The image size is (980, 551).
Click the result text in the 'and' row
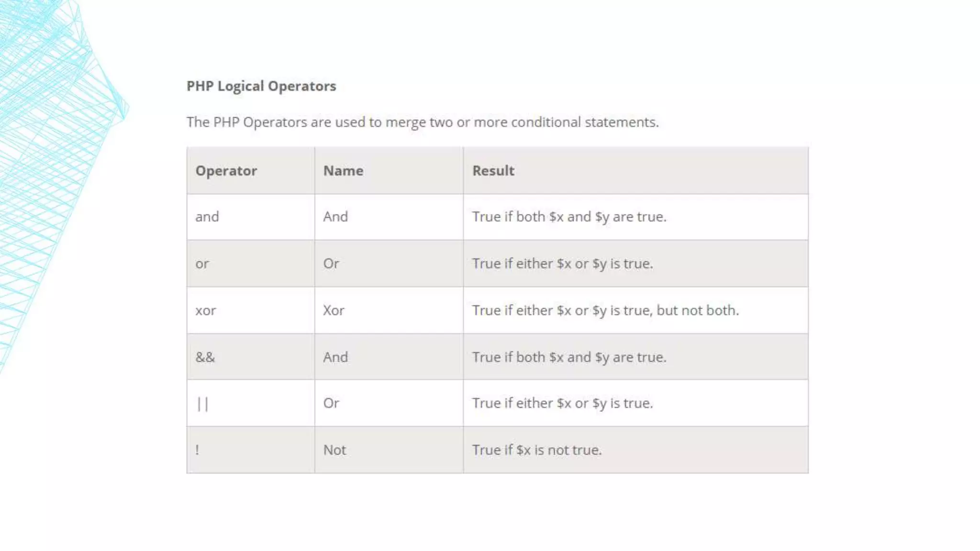point(569,217)
